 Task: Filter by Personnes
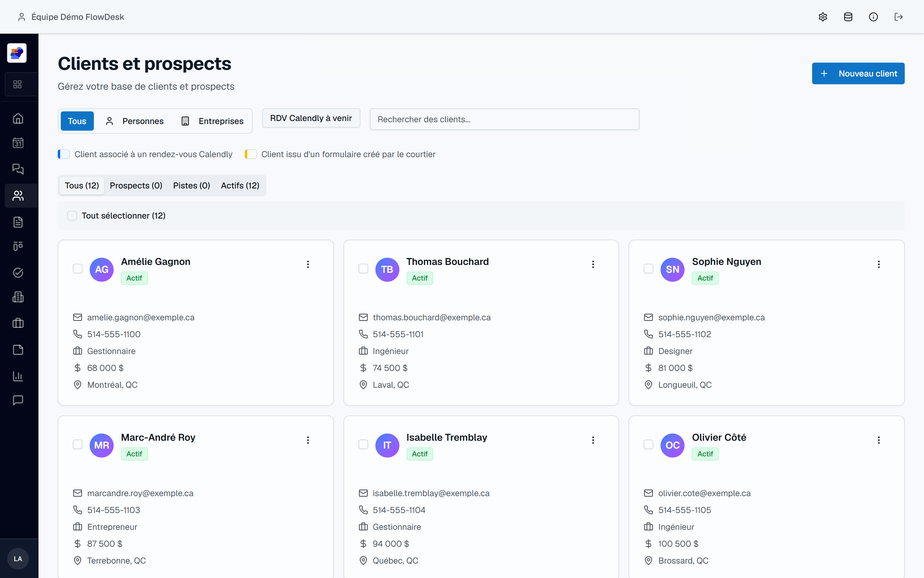[x=134, y=121]
